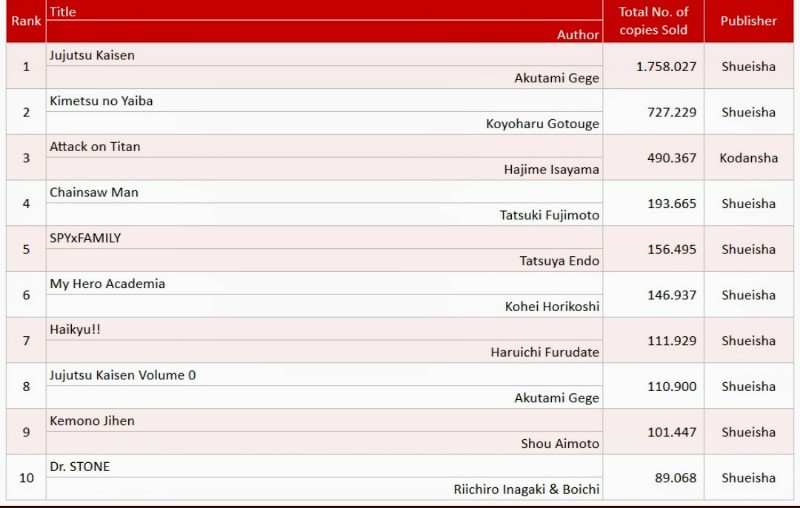800x508 pixels.
Task: Click rank number 7
Action: (x=27, y=341)
